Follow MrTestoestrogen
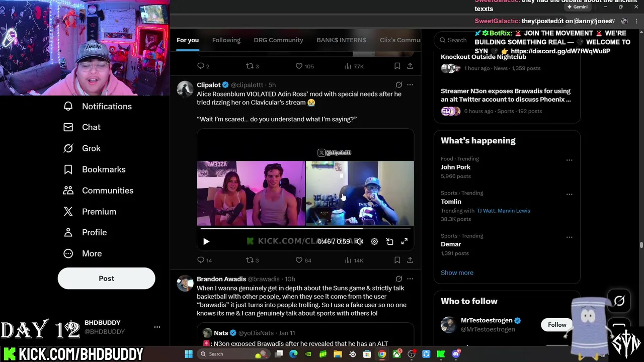The width and height of the screenshot is (644, 362). [557, 325]
